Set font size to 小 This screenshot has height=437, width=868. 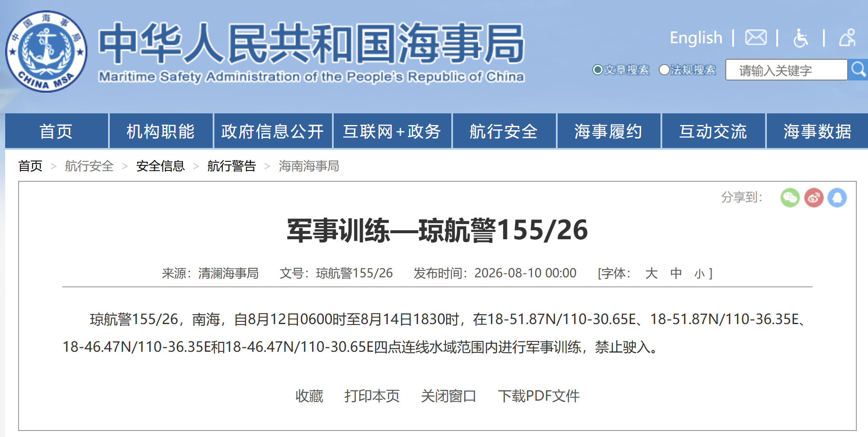tap(699, 273)
